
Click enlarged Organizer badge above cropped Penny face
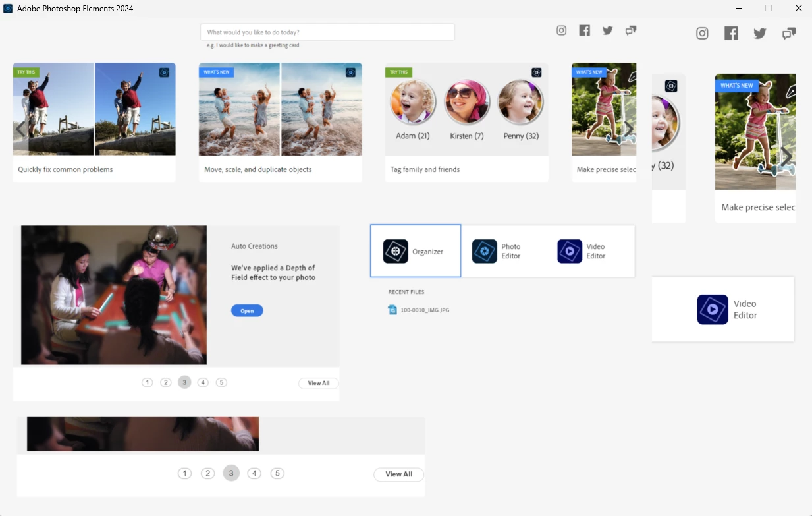(x=671, y=86)
